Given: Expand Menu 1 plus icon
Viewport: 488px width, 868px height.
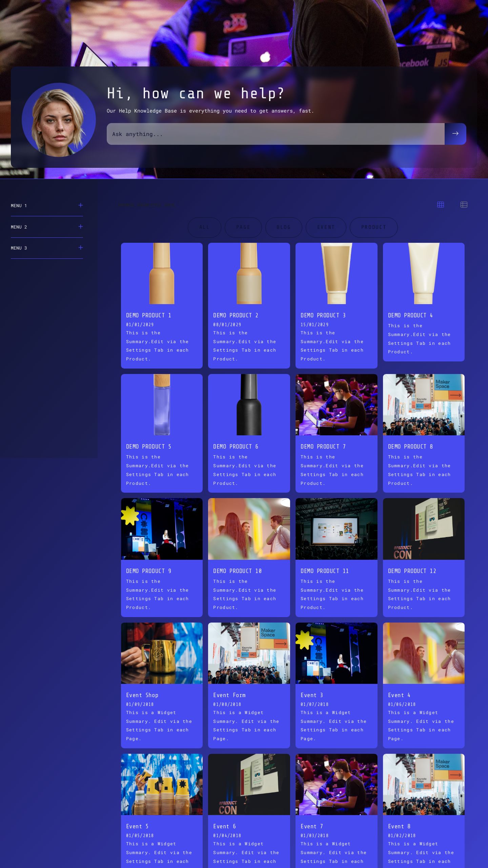Looking at the screenshot, I should click(80, 205).
